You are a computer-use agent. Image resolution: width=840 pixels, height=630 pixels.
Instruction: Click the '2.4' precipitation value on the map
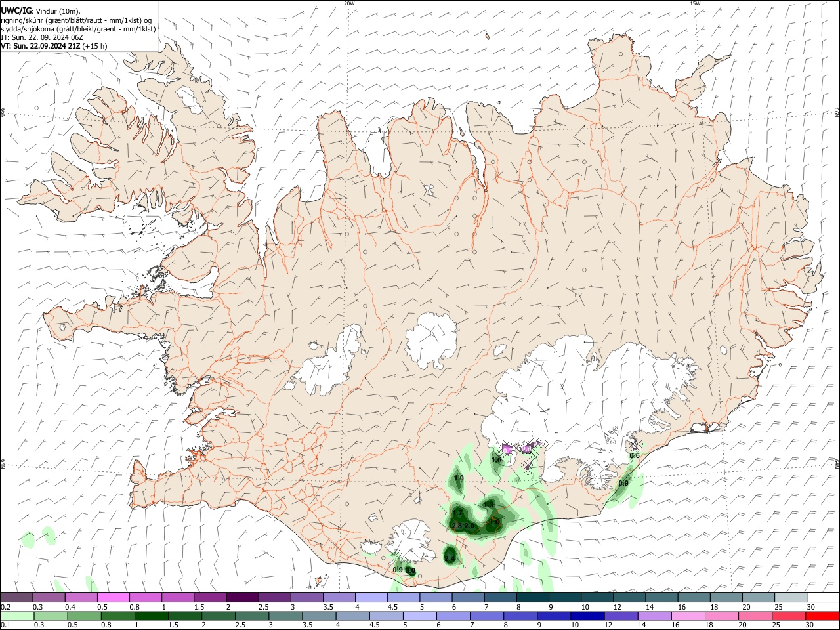pos(450,558)
